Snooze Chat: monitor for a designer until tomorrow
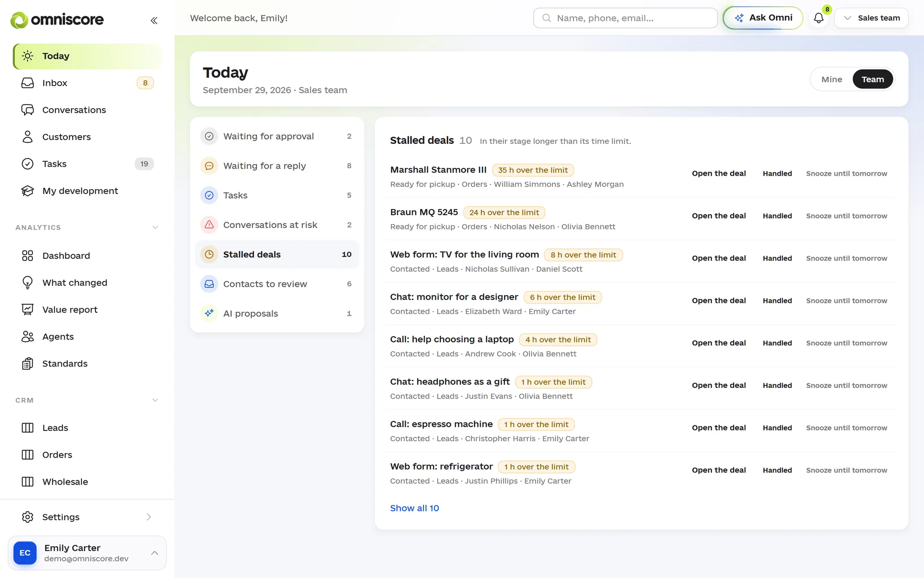 coord(846,301)
